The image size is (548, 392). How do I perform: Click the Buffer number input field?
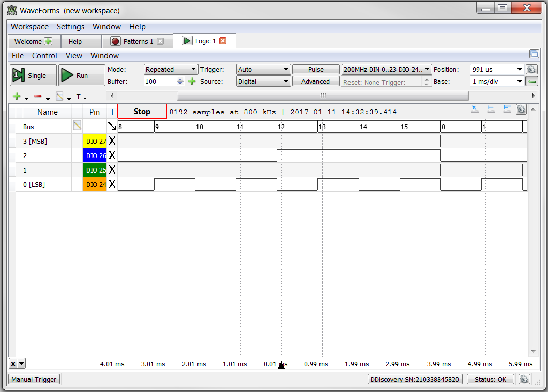(160, 81)
